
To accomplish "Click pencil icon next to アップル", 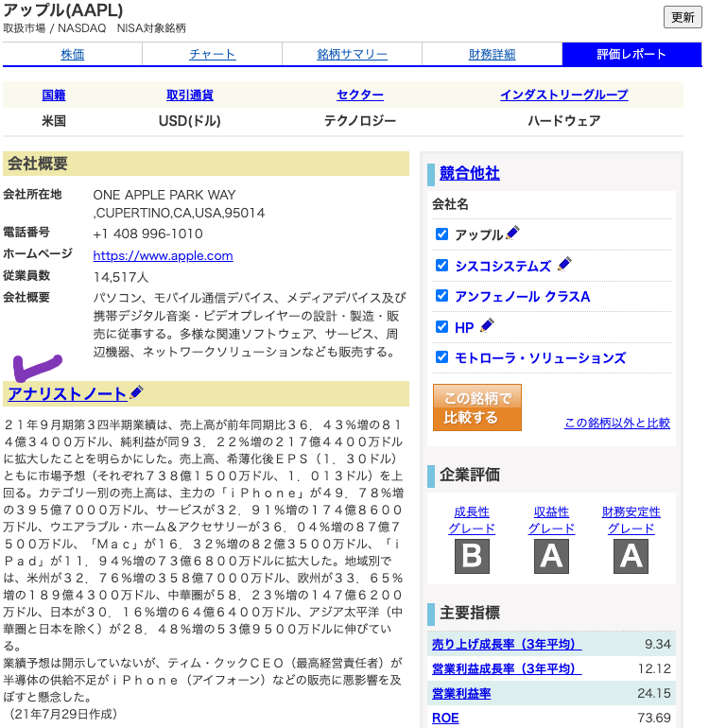I will [512, 233].
